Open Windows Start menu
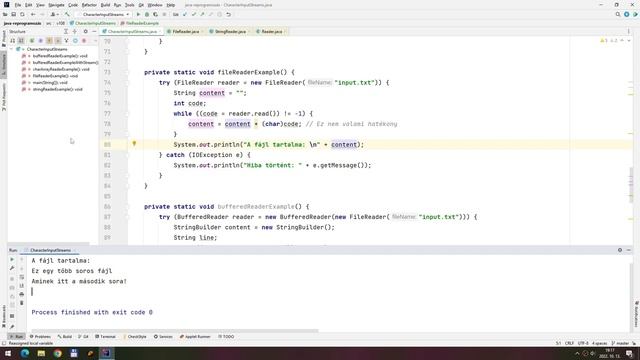The height and width of the screenshot is (360, 640). click(8, 353)
